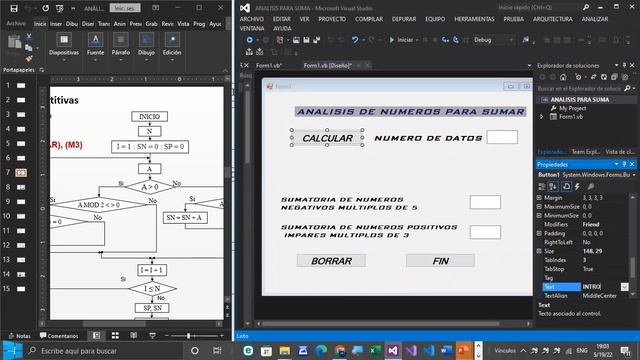Viewport: 640px width, 360px height.
Task: Open the HERRAMIENTAS menu in Visual Studio
Action: click(x=474, y=19)
